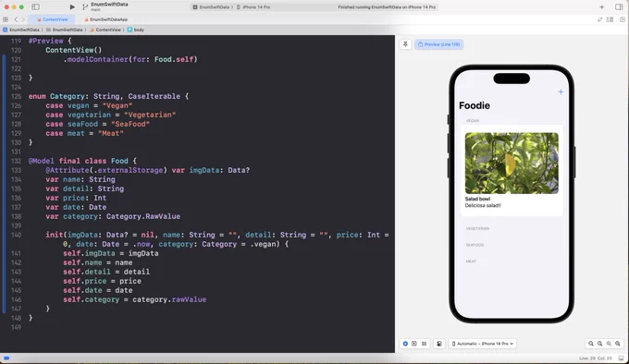Image resolution: width=629 pixels, height=364 pixels.
Task: Choose iPhone 14 Pro run destination
Action: [253, 7]
